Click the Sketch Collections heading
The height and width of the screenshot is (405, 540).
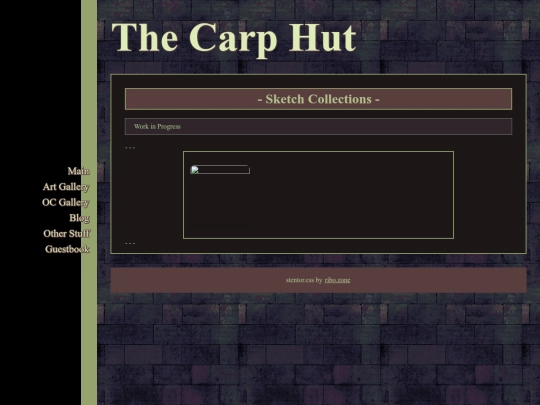(319, 99)
